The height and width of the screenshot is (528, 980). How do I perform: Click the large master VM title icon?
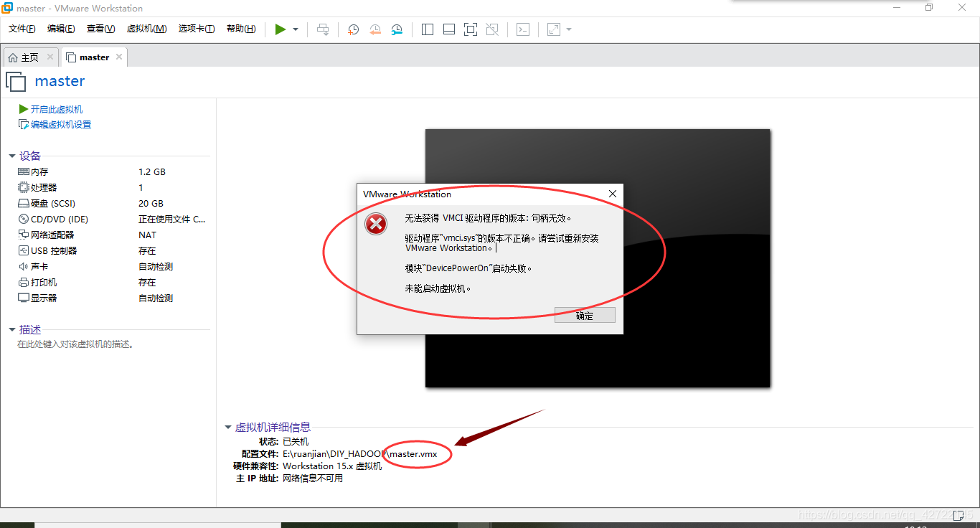[x=16, y=82]
